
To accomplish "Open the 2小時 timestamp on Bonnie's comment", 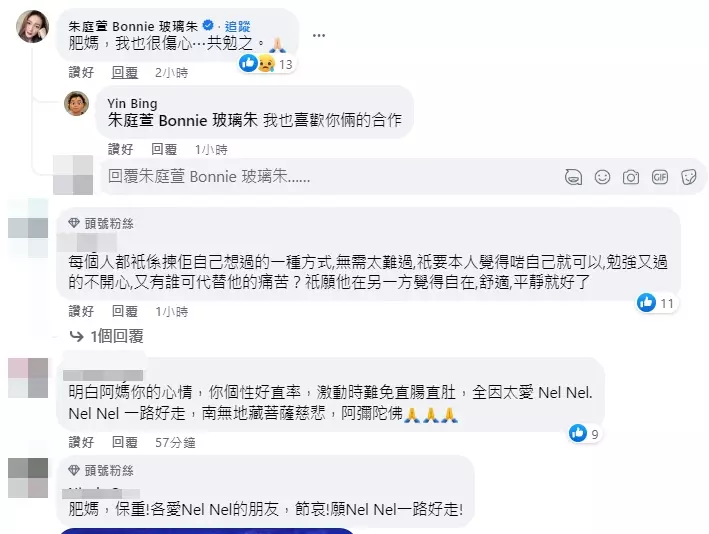I will pyautogui.click(x=171, y=72).
